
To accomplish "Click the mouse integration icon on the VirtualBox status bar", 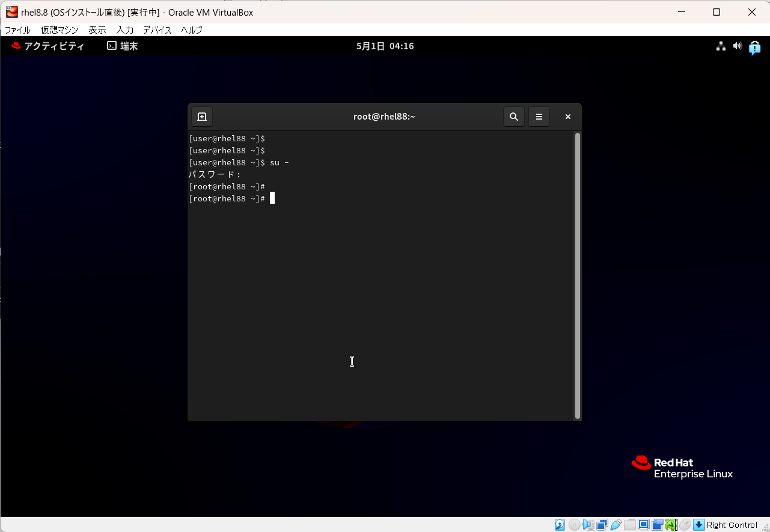I will click(685, 524).
